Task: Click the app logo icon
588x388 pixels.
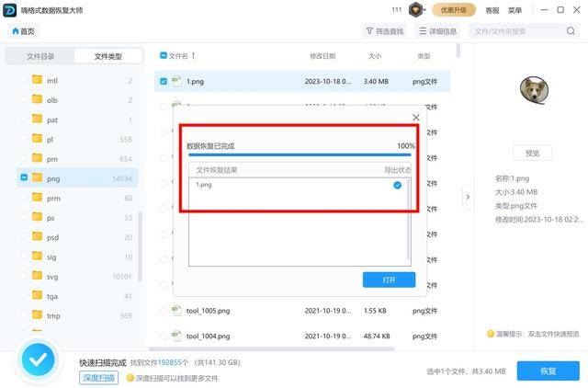Action: 10,10
